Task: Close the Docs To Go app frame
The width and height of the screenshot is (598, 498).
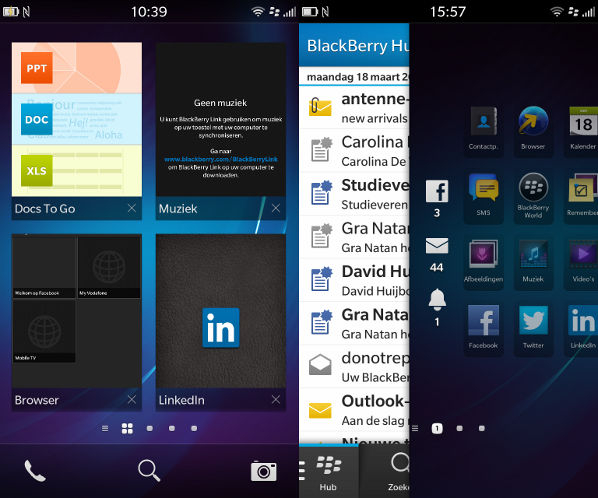Action: [x=132, y=208]
